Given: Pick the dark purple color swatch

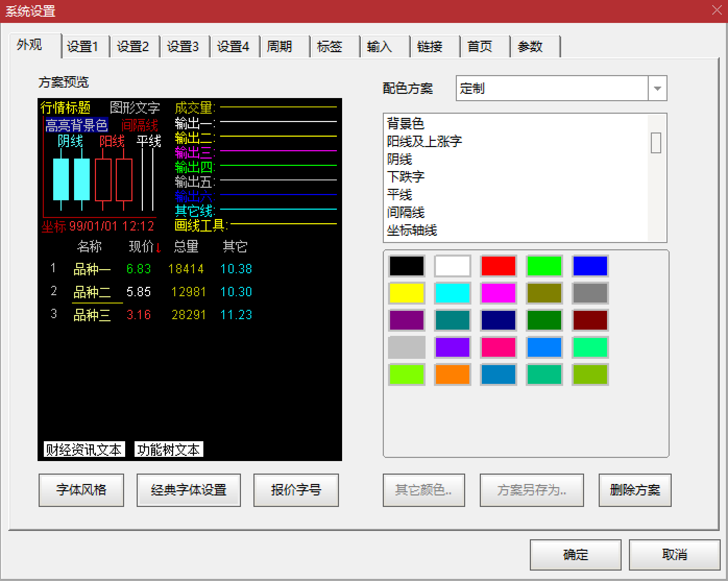Looking at the screenshot, I should pyautogui.click(x=407, y=320).
